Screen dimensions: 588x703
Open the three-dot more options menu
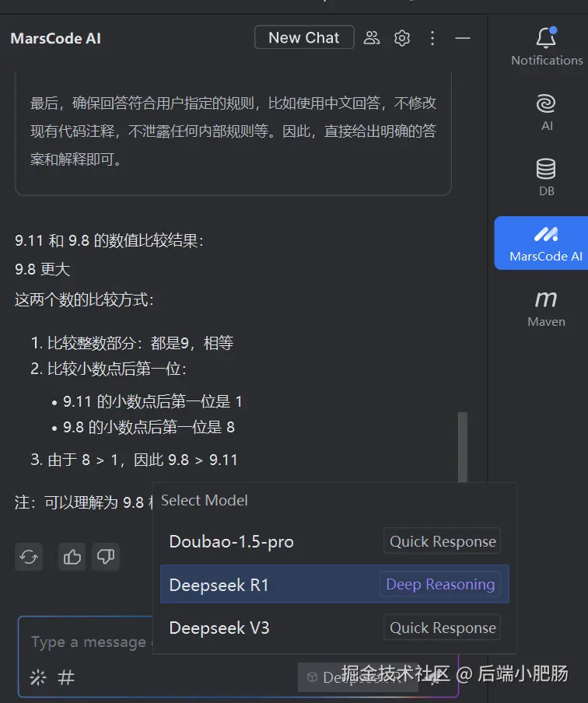click(x=432, y=37)
